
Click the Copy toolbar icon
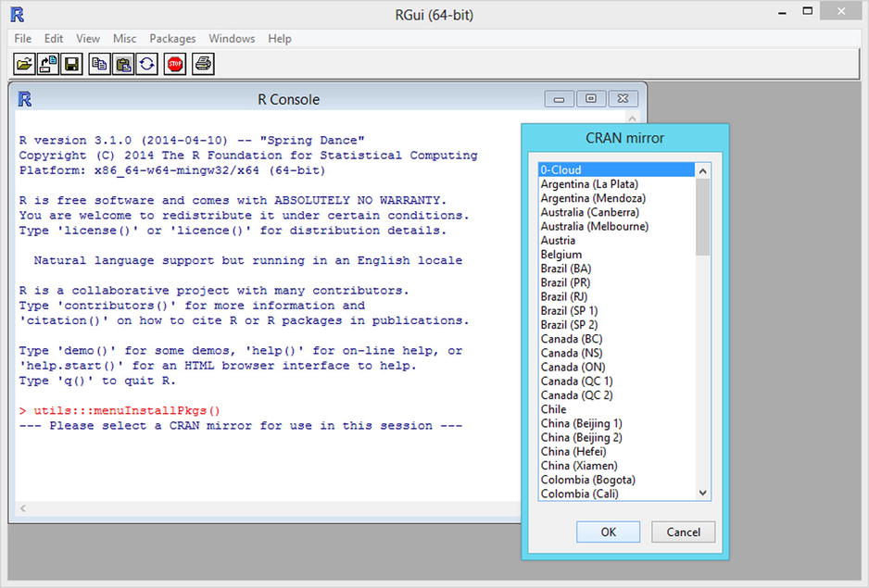[99, 64]
